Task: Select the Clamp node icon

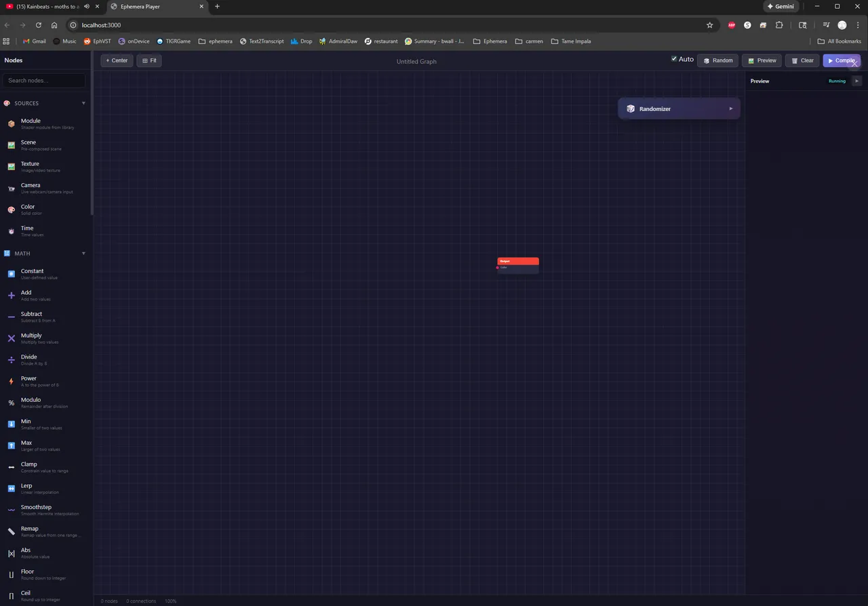Action: click(12, 466)
